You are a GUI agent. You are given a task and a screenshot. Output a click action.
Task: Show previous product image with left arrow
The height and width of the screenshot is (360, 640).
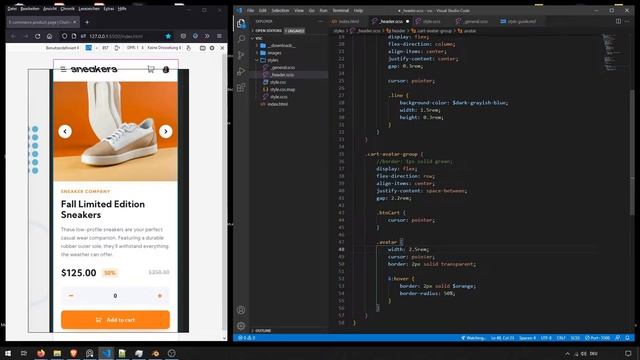coord(65,131)
